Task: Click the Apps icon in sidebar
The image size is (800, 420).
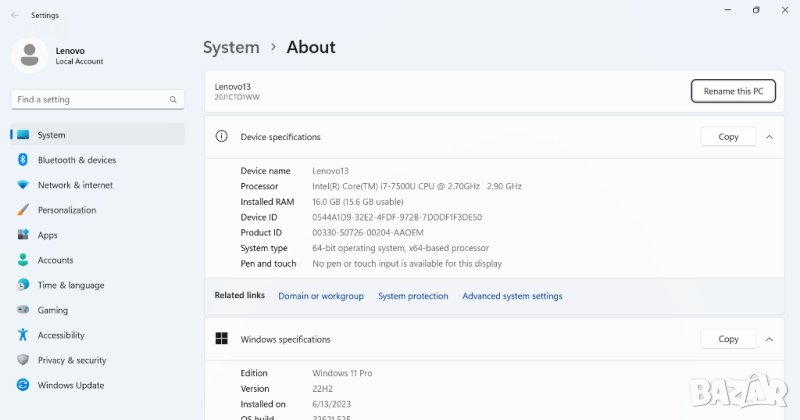Action: coord(22,235)
